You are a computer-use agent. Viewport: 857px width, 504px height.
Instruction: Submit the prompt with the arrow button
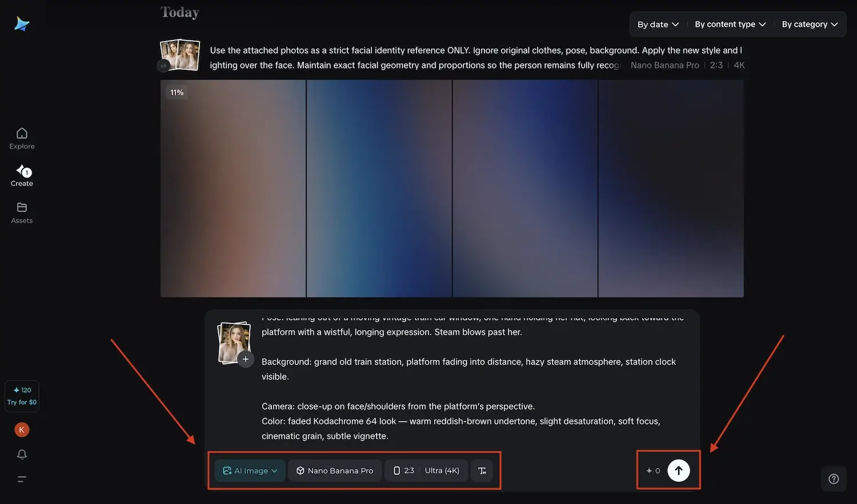(679, 471)
